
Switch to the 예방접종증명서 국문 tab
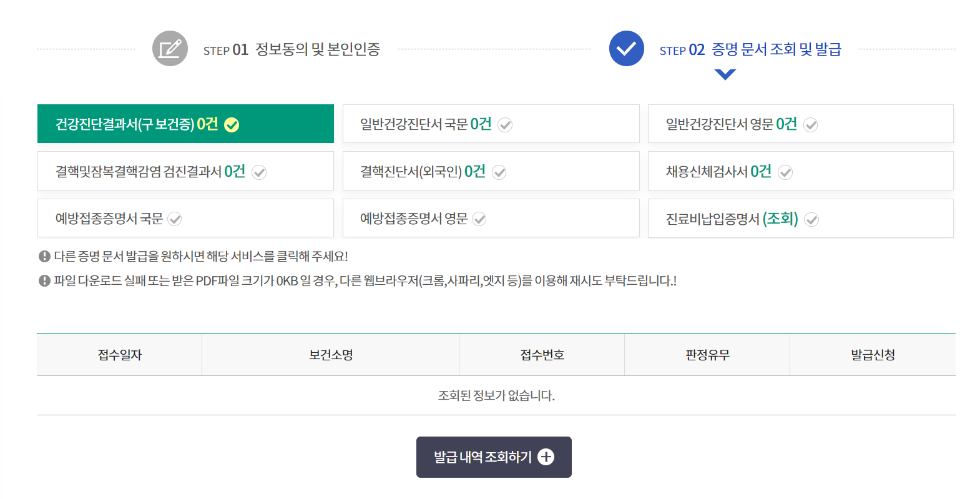click(x=185, y=218)
